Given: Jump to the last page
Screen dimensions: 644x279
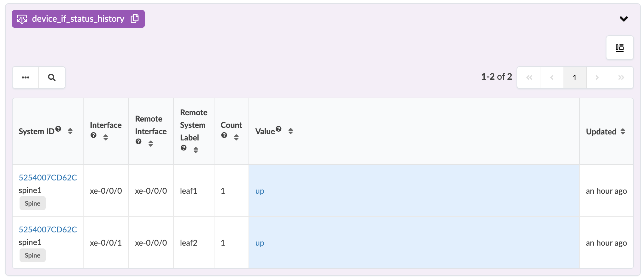Looking at the screenshot, I should point(621,77).
